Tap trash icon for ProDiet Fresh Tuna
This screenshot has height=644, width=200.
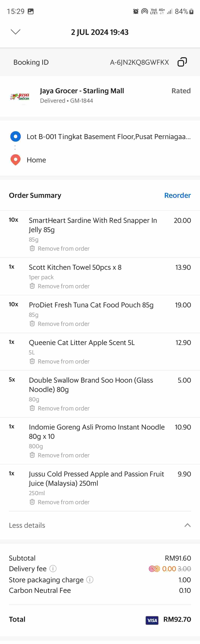32,323
